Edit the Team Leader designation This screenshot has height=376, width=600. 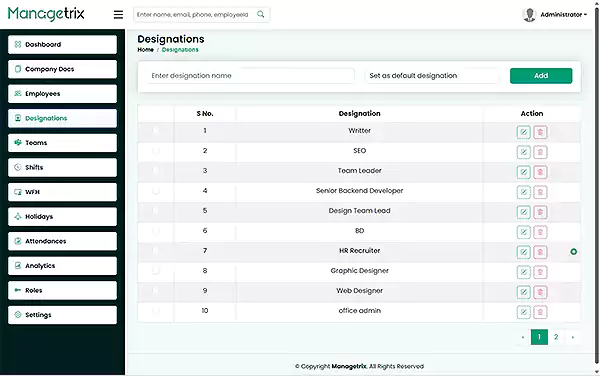tap(523, 172)
